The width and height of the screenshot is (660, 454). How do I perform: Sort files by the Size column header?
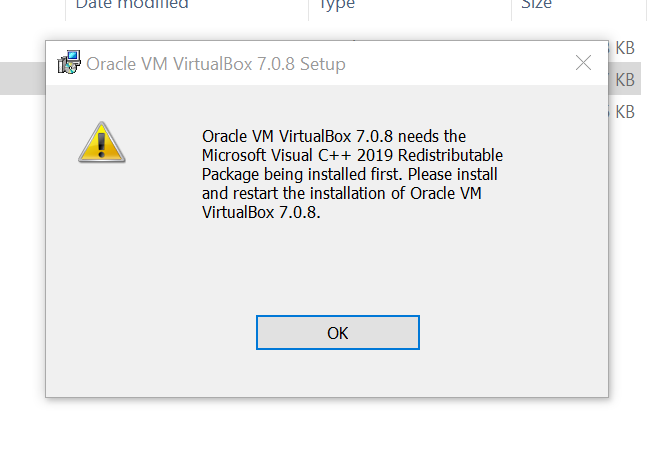click(x=536, y=4)
